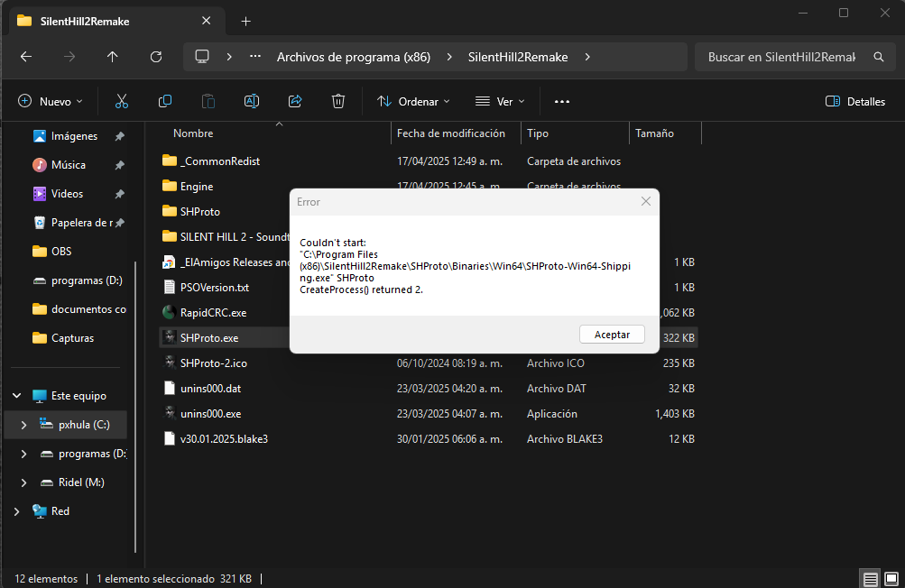Open the See more ellipsis menu
The image size is (905, 588).
click(561, 102)
